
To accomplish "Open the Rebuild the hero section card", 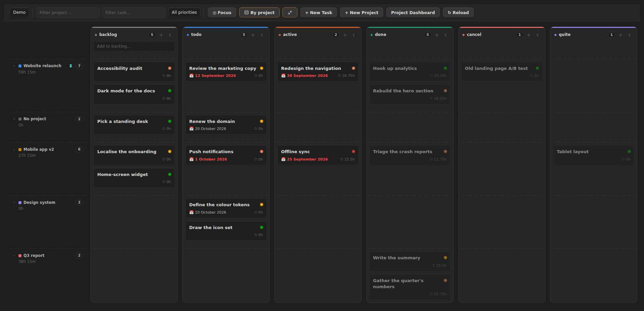I will click(410, 94).
